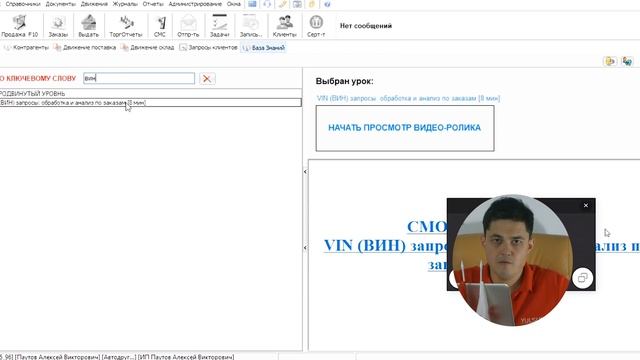Open the Отчеты menu
The width and height of the screenshot is (640, 360).
click(153, 4)
